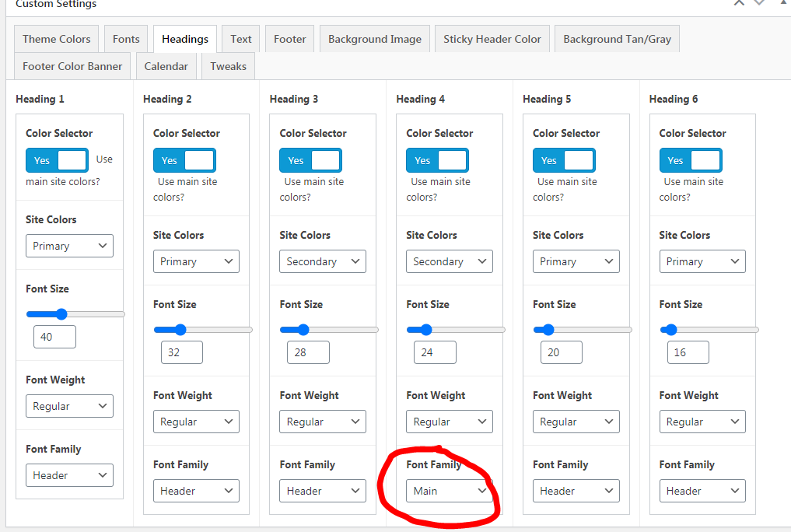Open the Calendar tab
This screenshot has height=532, width=791.
coord(166,66)
